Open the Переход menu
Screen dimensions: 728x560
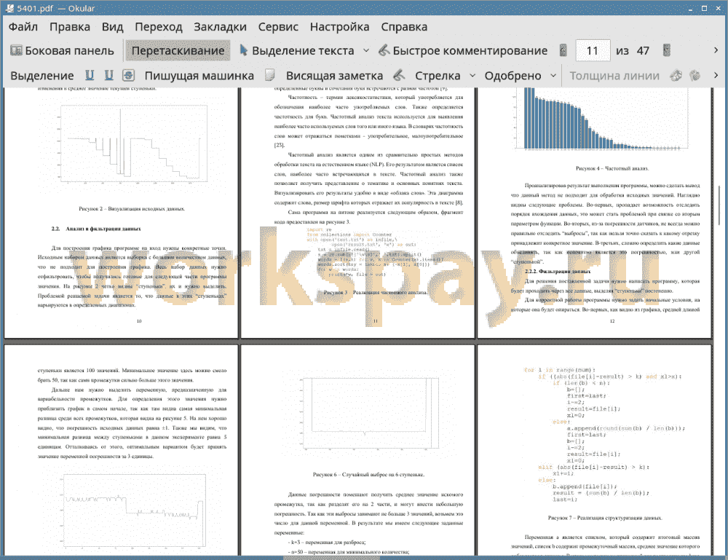click(158, 27)
